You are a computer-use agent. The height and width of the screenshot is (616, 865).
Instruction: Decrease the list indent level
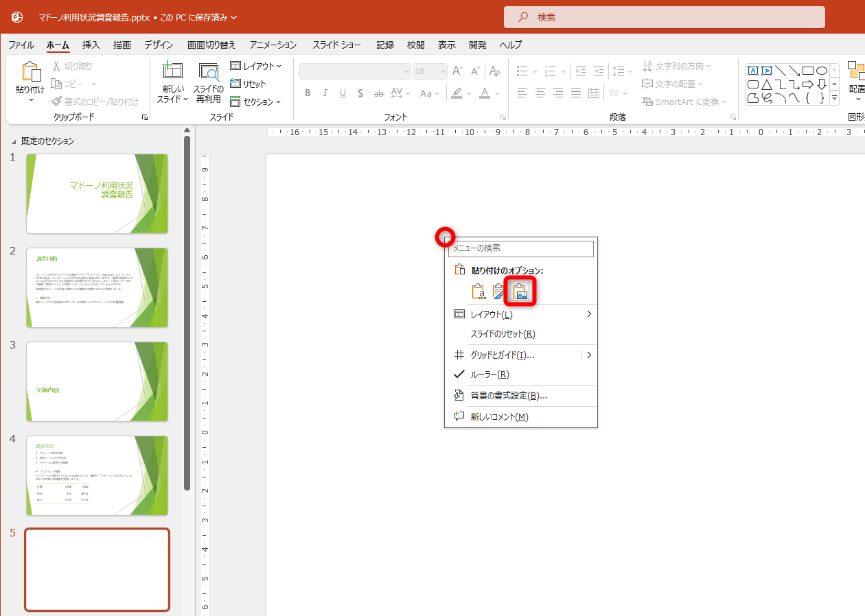(x=581, y=71)
